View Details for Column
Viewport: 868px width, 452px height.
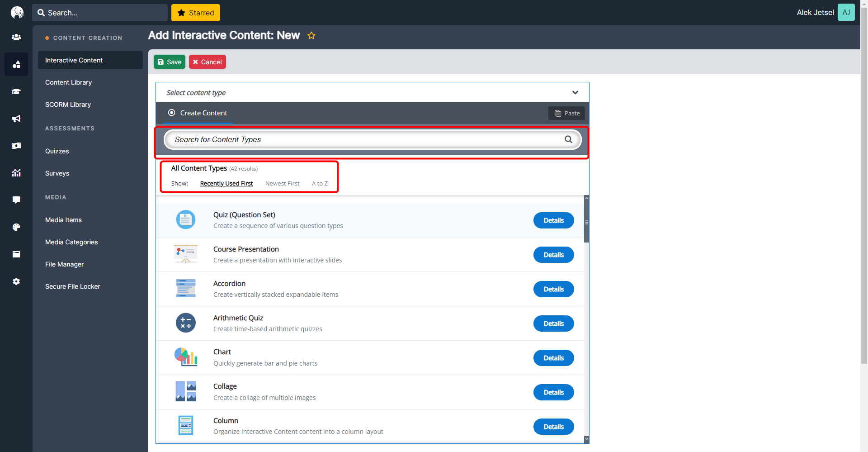[553, 427]
